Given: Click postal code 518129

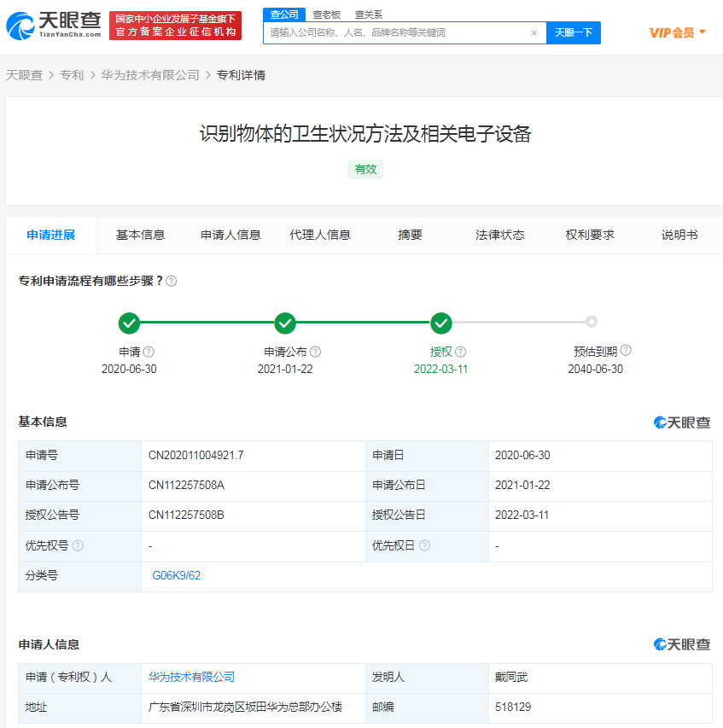Looking at the screenshot, I should point(513,708).
